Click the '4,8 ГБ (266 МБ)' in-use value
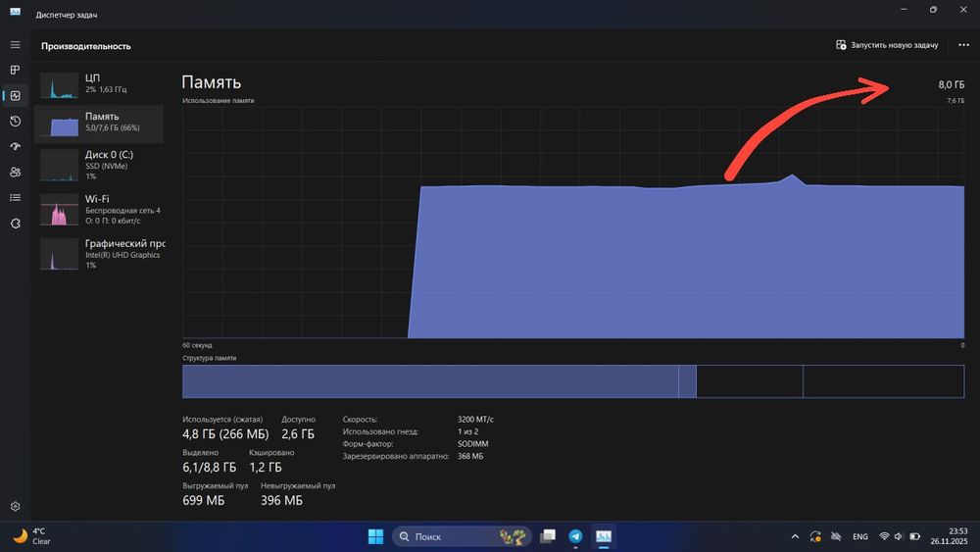This screenshot has height=552, width=980. click(x=225, y=433)
